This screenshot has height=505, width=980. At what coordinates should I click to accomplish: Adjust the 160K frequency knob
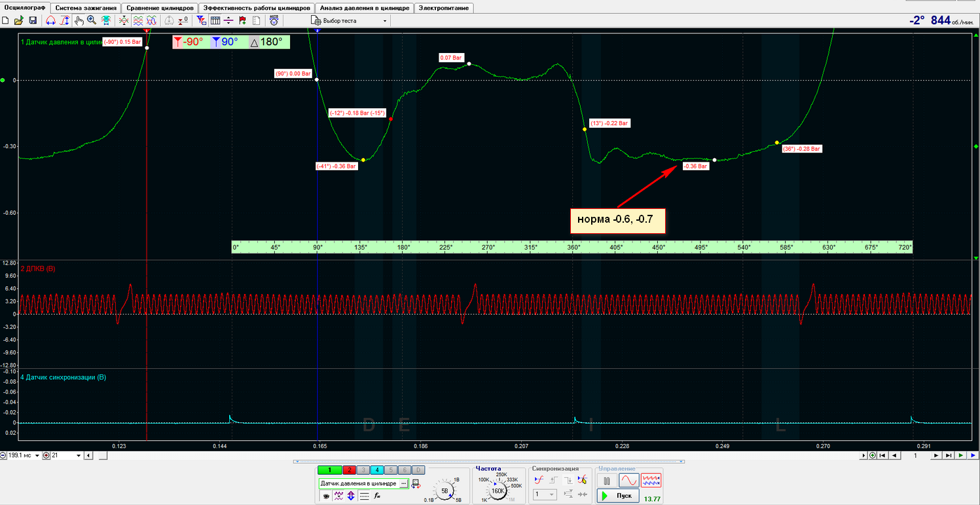point(498,491)
